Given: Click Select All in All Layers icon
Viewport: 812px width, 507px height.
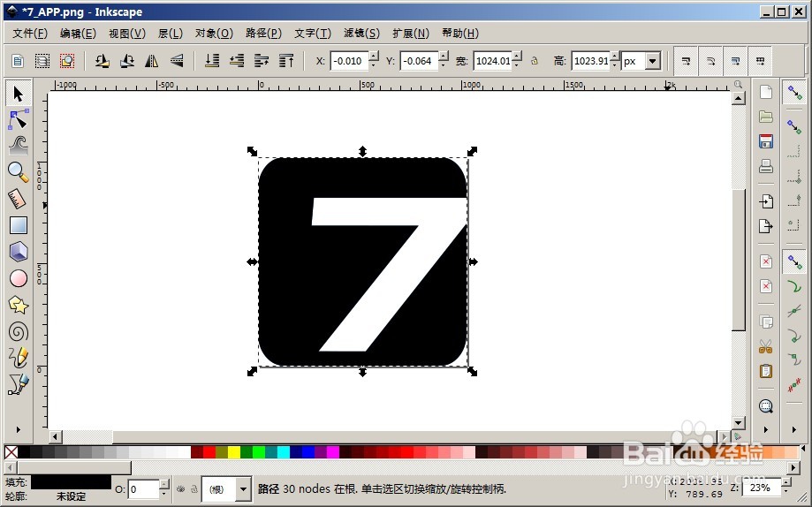Looking at the screenshot, I should 42,61.
